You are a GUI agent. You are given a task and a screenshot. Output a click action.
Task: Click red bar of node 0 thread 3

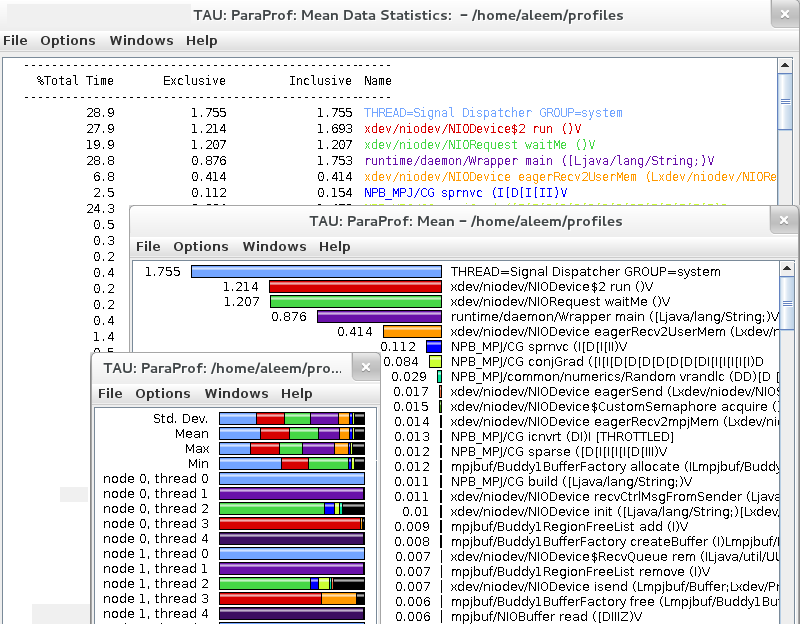tap(290, 523)
